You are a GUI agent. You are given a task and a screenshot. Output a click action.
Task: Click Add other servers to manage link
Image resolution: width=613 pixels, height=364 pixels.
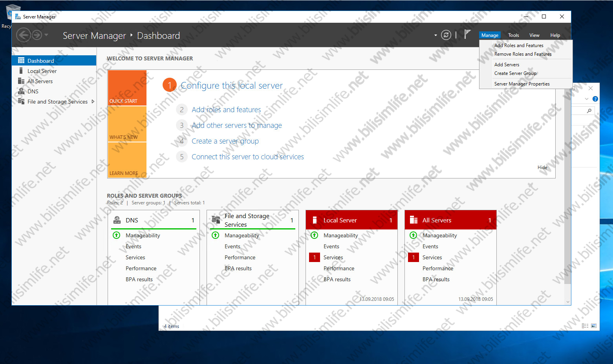(x=236, y=126)
